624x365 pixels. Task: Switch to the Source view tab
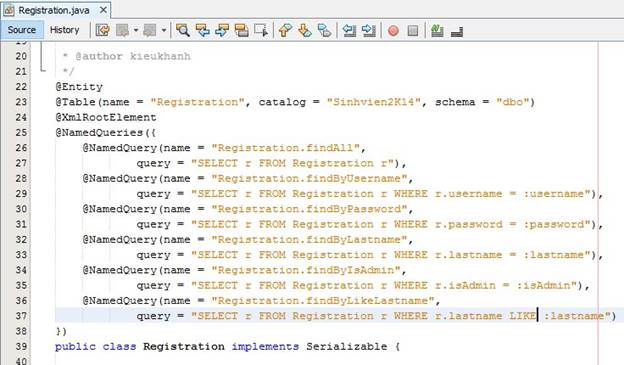[21, 30]
